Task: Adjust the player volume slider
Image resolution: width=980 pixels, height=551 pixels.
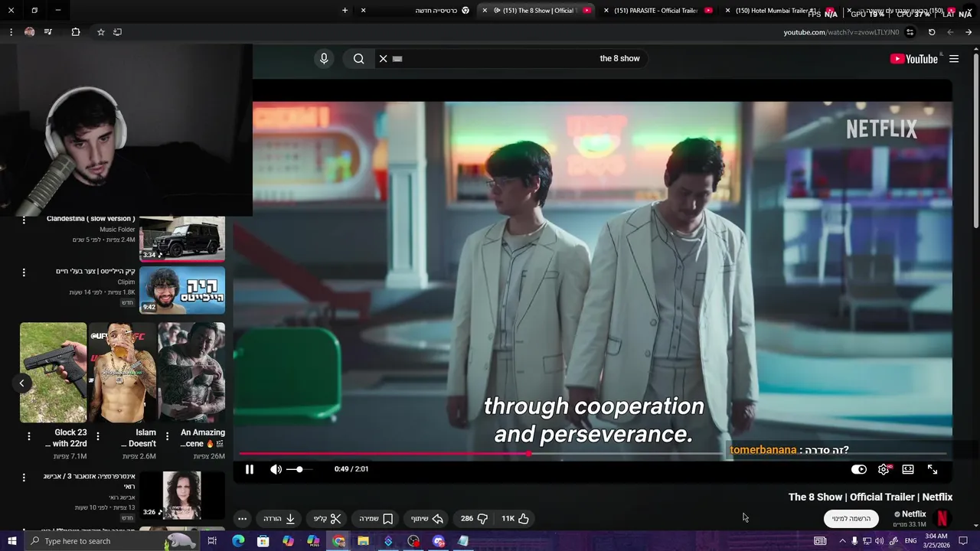Action: [299, 469]
